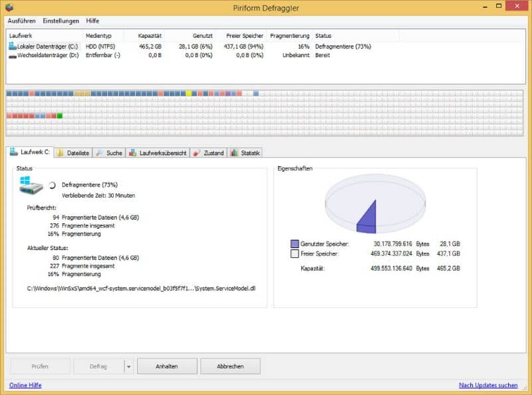
Task: Click the Windows drive icon in Status panel
Action: 31,186
